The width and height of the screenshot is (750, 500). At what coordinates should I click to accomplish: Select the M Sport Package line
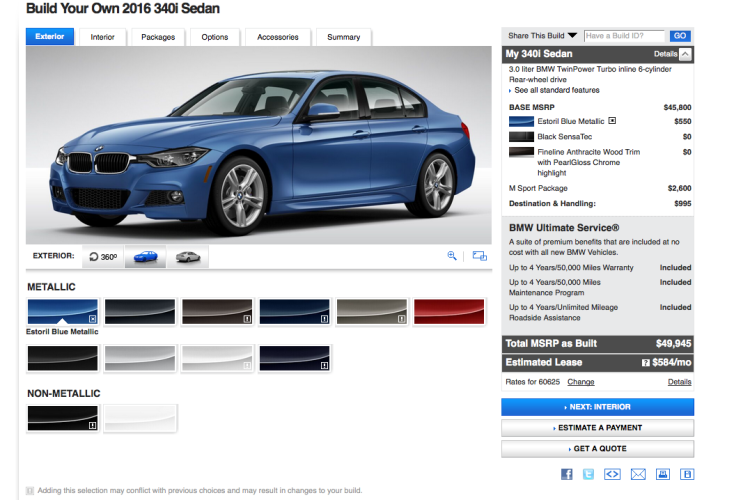click(x=600, y=188)
